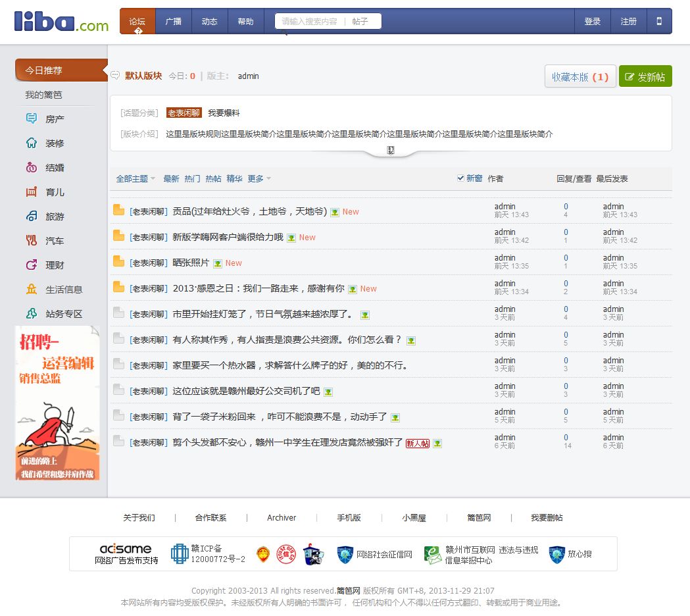Click the search input field
The image size is (690, 616).
click(309, 21)
